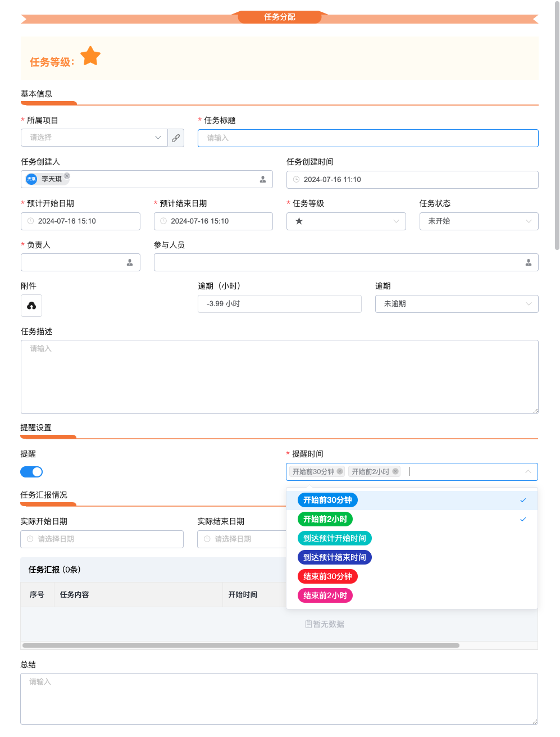
Task: Select 到达预计开始时间 reminder option
Action: 334,538
